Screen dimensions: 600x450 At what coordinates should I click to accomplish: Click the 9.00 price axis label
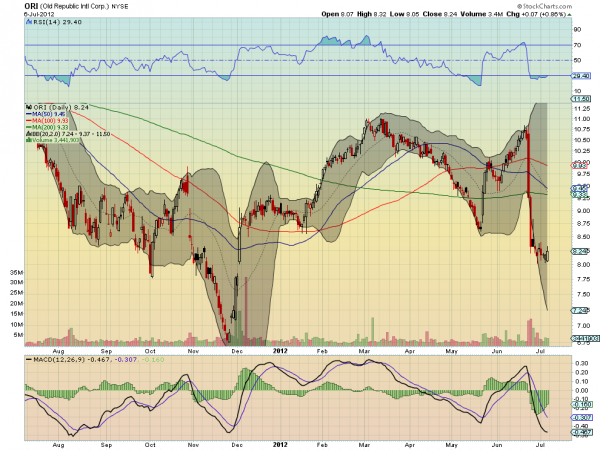tap(583, 211)
